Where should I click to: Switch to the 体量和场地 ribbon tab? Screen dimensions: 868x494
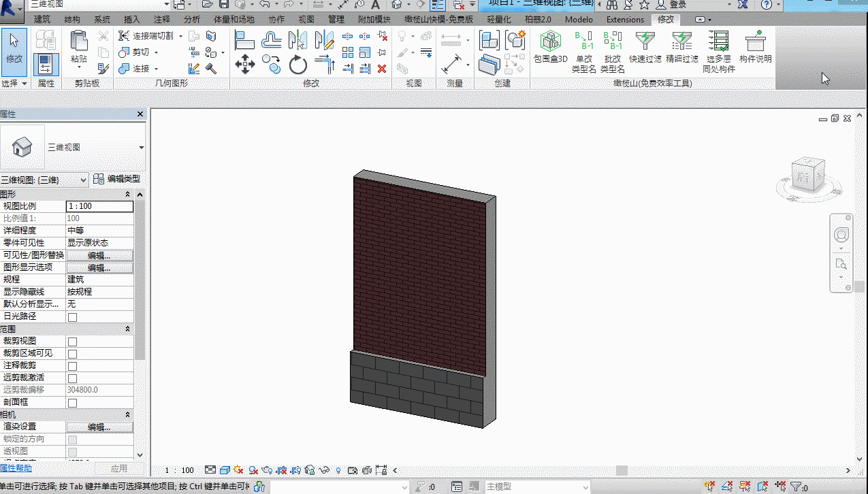[x=234, y=20]
